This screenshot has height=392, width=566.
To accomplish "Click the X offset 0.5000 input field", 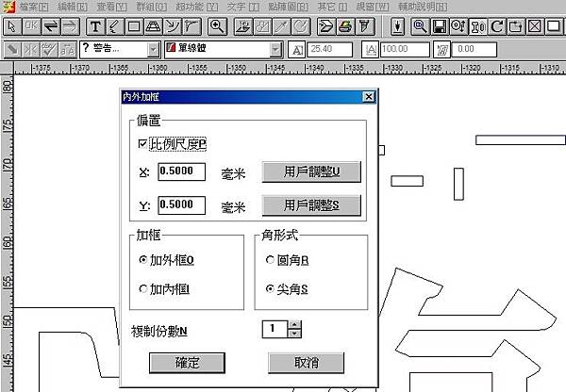I will (x=181, y=171).
